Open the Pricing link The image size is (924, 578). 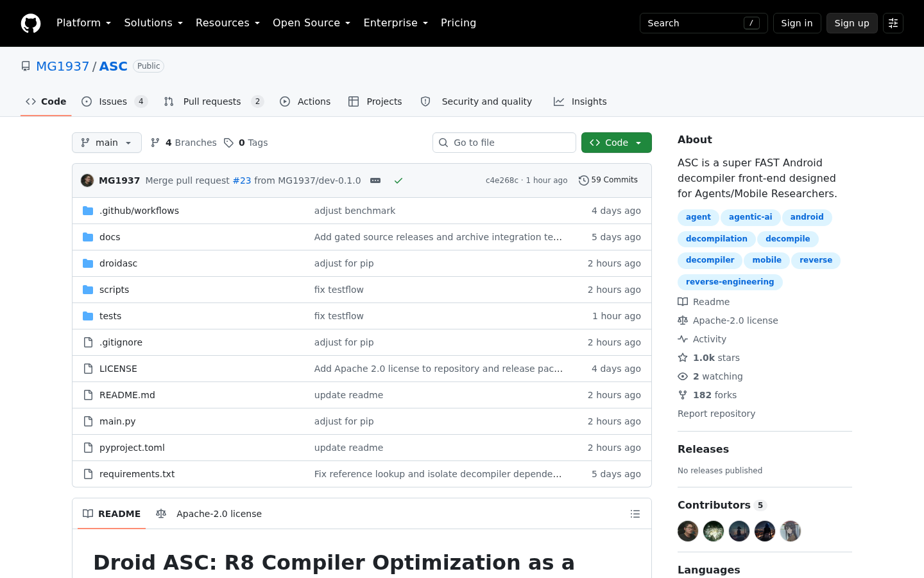[x=458, y=23]
